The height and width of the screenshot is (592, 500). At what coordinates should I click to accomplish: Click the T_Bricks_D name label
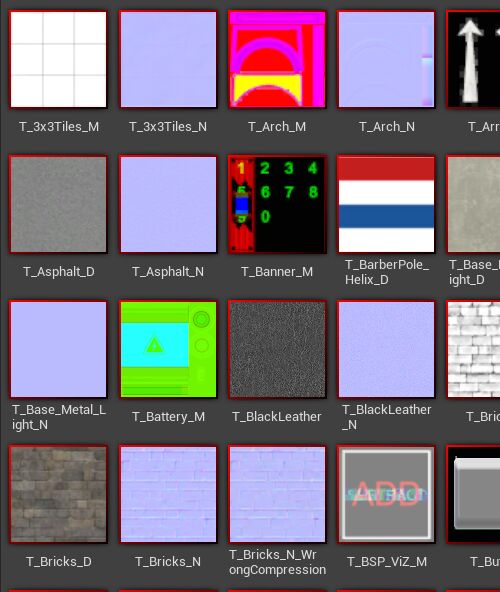[59, 562]
